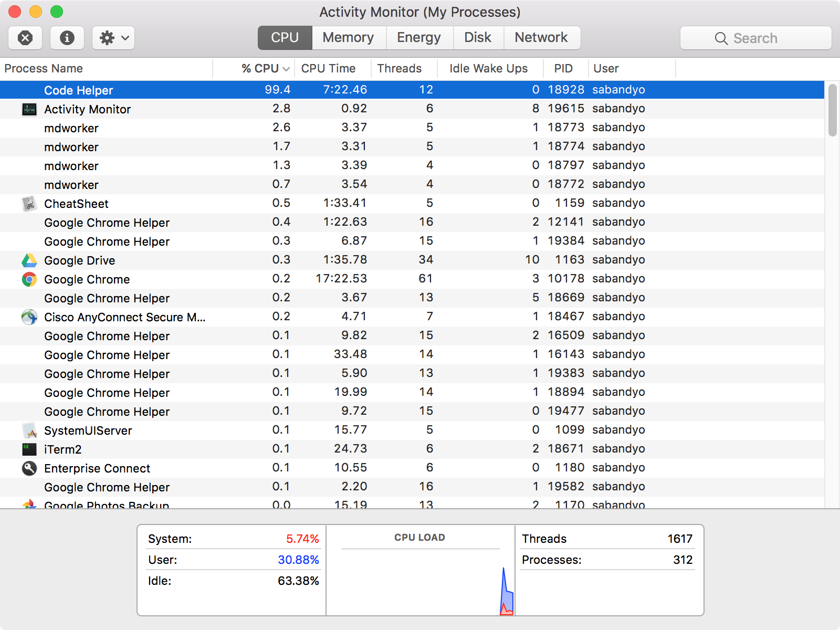
Task: Click the CheatSheet app icon
Action: (x=29, y=204)
